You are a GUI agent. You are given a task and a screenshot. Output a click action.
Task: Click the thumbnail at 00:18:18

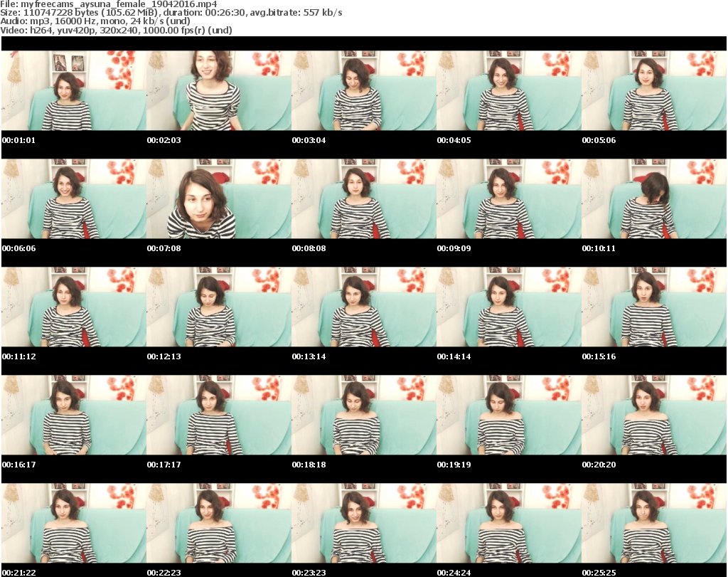click(364, 415)
